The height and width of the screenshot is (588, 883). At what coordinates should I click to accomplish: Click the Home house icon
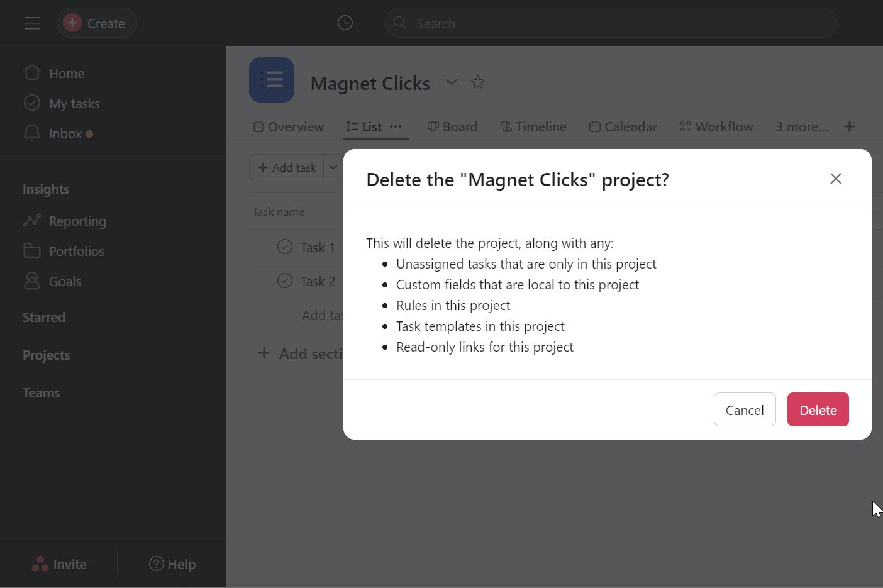32,72
